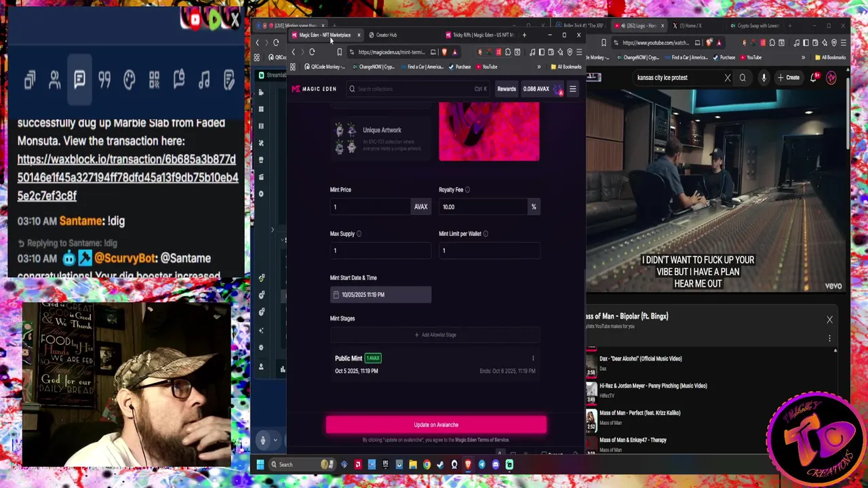The image size is (868, 488).
Task: Open Magic Eden Terms of Service link
Action: click(481, 440)
